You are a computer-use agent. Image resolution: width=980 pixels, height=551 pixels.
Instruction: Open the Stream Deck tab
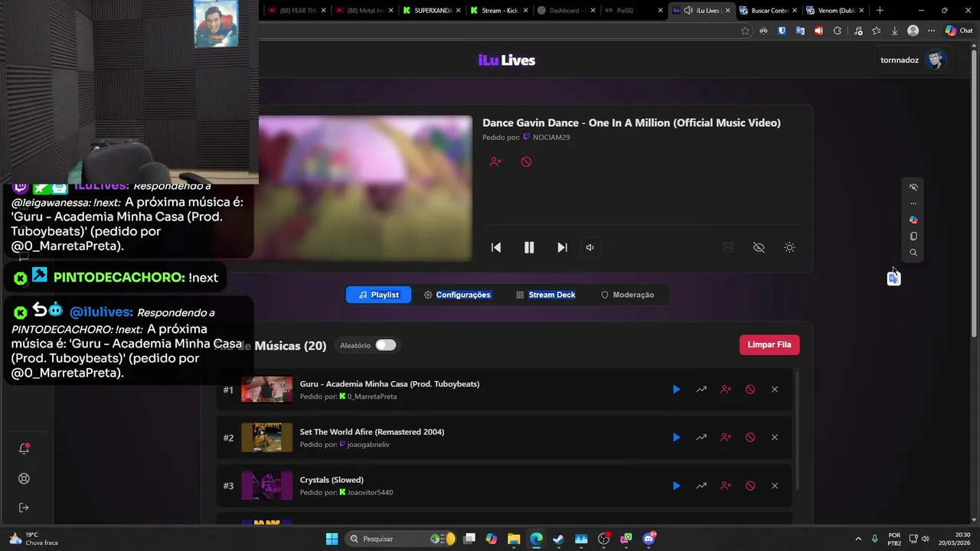point(545,295)
